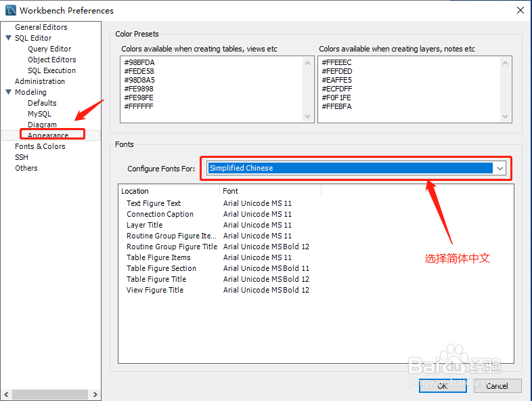Viewport: 532px width, 401px height.
Task: Select Table Figure Section row
Action: 161,269
